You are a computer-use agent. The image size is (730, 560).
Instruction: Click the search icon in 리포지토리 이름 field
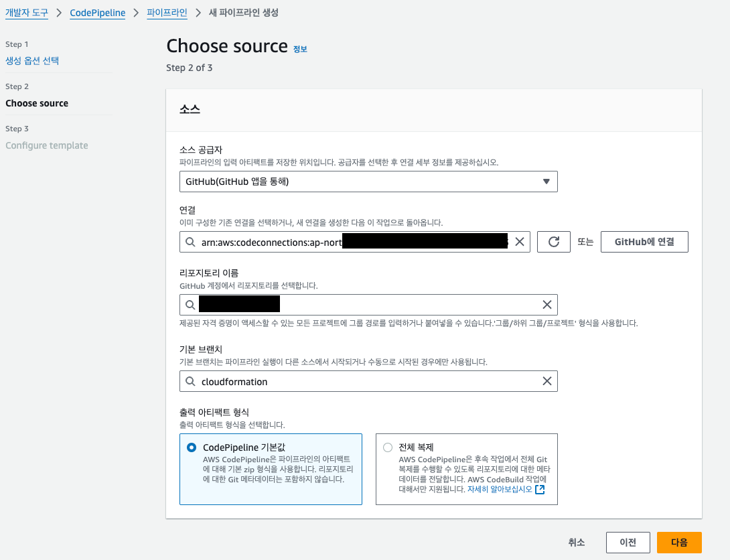[x=190, y=305]
